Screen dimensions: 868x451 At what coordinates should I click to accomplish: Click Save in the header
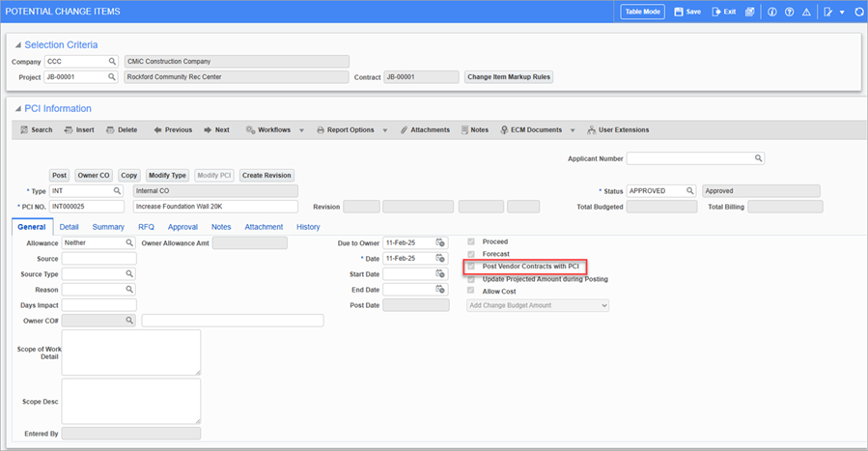[x=687, y=12]
